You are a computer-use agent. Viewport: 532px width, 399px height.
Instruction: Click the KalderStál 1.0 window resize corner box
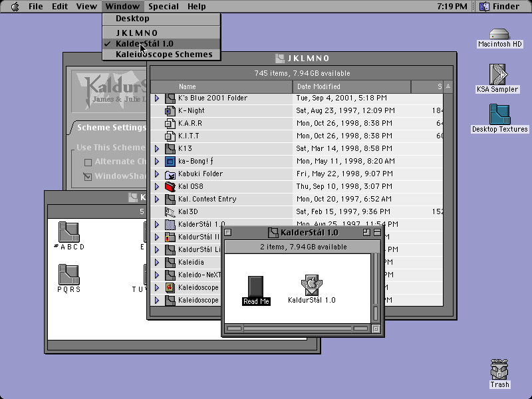click(x=376, y=329)
